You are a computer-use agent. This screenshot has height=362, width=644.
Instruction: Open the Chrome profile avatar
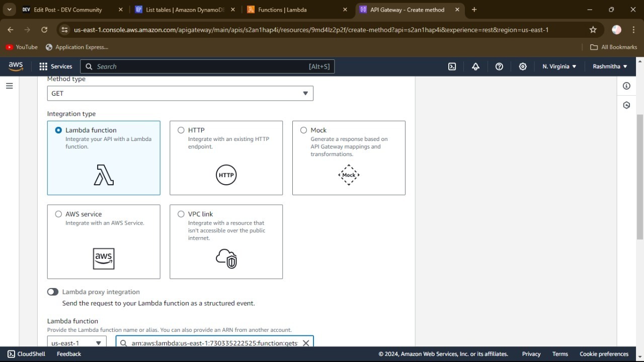tap(616, 30)
